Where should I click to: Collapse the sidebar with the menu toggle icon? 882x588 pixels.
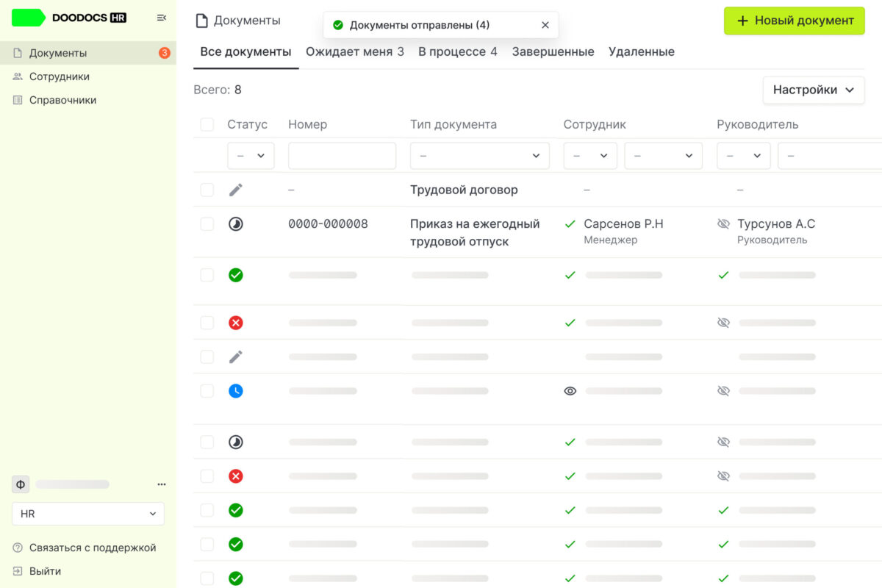pyautogui.click(x=162, y=18)
